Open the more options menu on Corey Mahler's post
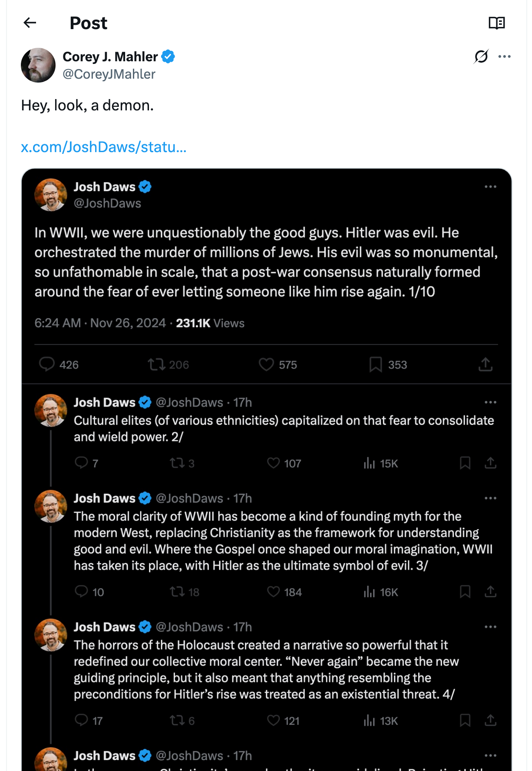This screenshot has width=532, height=771. [x=504, y=56]
